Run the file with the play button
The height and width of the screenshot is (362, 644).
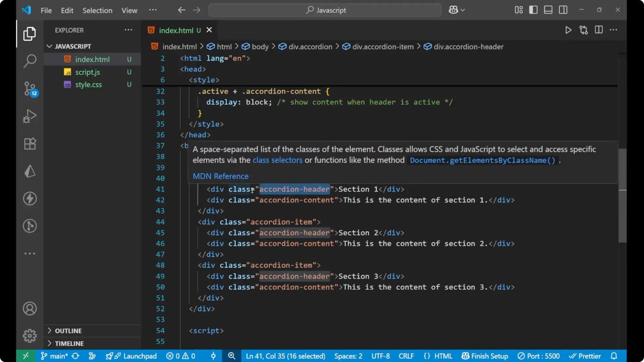tap(569, 30)
